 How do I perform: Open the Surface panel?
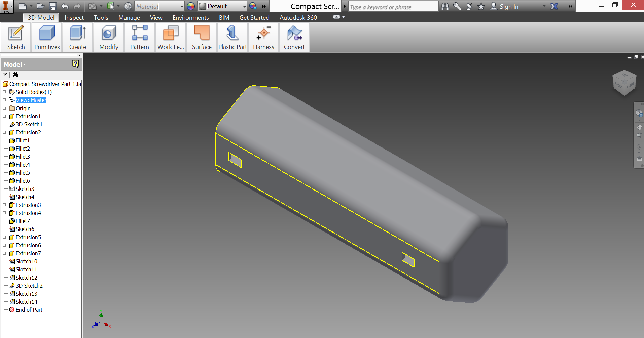click(x=202, y=37)
